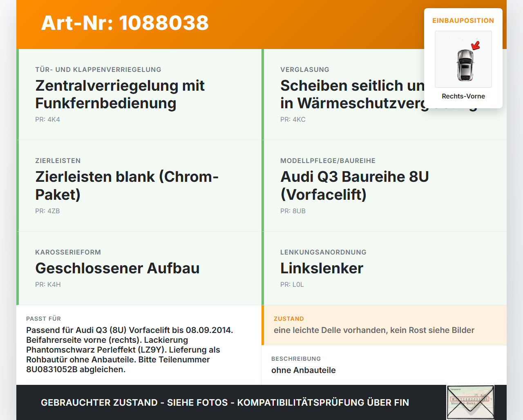Click the 'VERGLASUNG' label
523x420 pixels.
coord(305,69)
